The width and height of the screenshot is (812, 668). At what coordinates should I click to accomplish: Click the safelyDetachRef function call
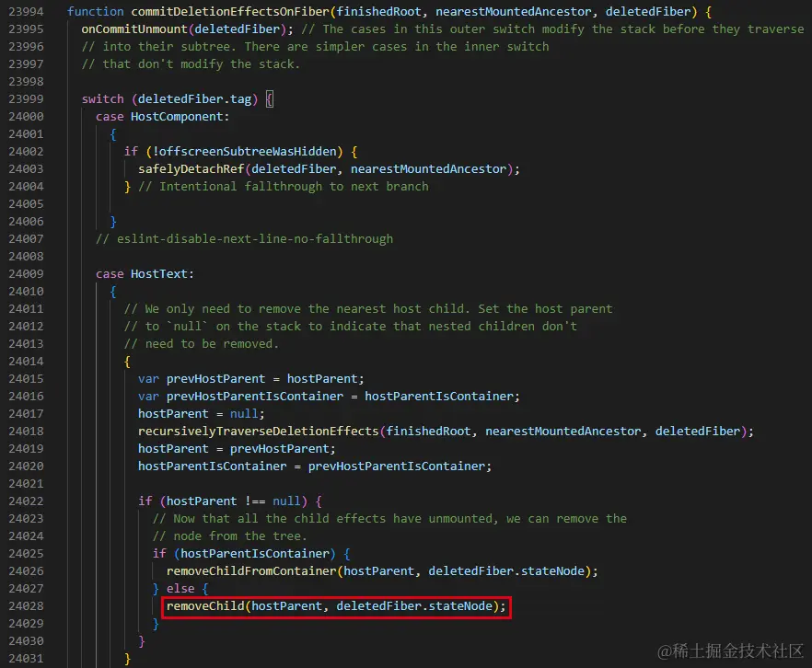click(x=191, y=168)
